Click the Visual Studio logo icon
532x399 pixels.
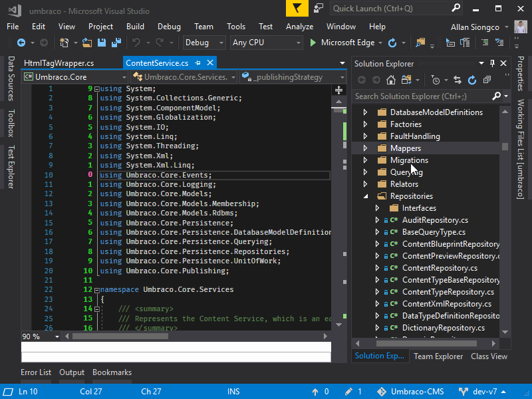(15, 11)
